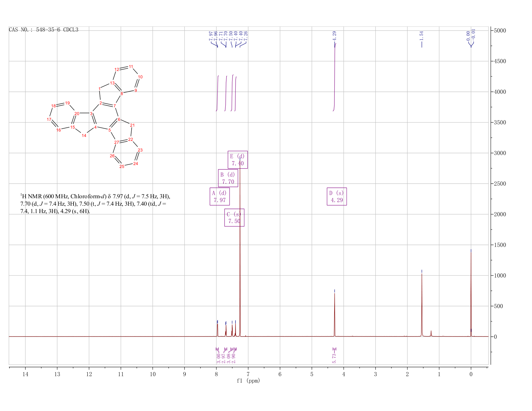Click atom label 10 in the structure

pyautogui.click(x=140, y=77)
